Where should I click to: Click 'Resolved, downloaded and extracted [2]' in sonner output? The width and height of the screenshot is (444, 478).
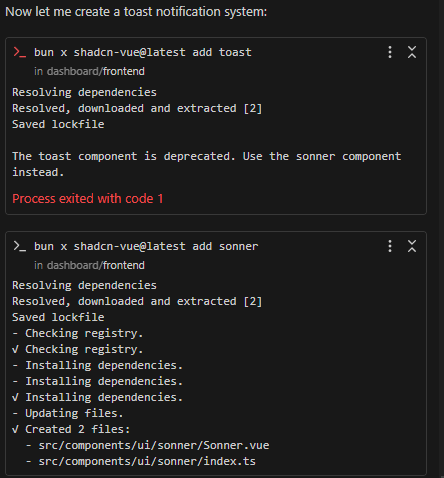pos(137,301)
